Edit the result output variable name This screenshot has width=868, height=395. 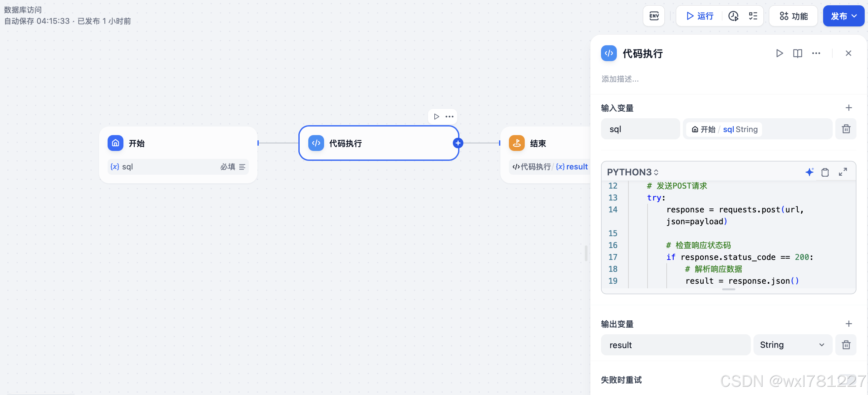tap(676, 345)
